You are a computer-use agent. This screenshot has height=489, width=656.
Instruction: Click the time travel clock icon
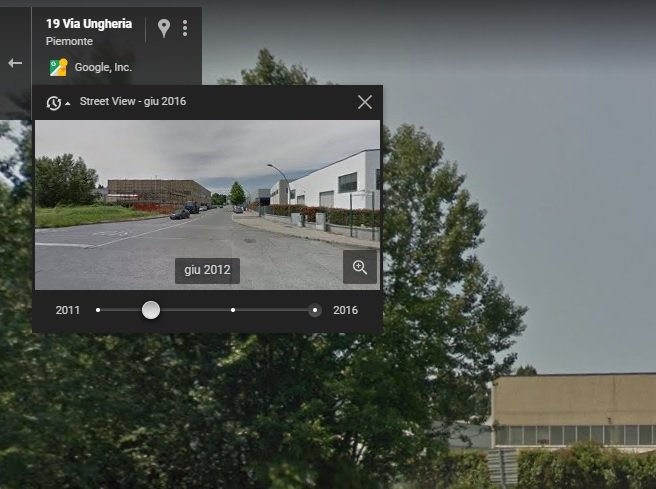point(54,102)
